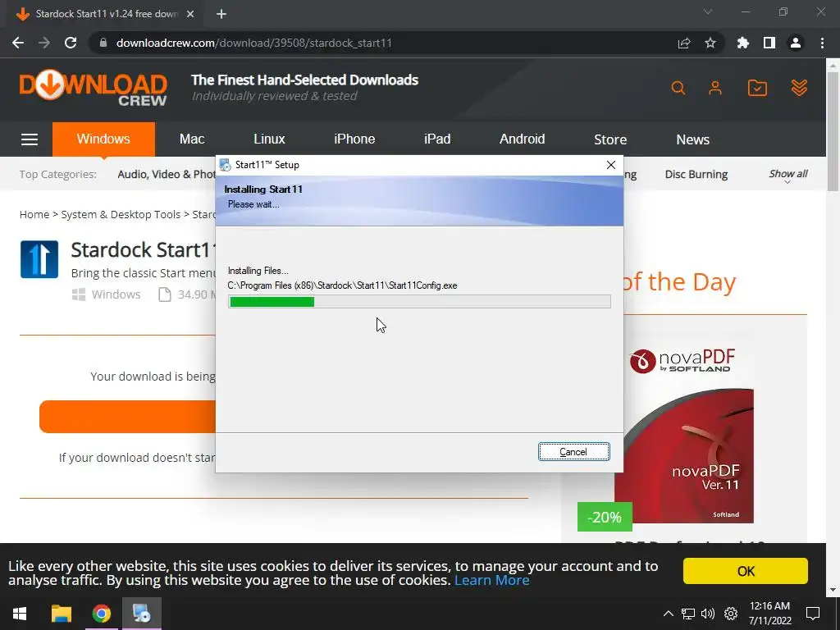Open File Explorer from taskbar
Screen dimensions: 840x630
[x=61, y=614]
